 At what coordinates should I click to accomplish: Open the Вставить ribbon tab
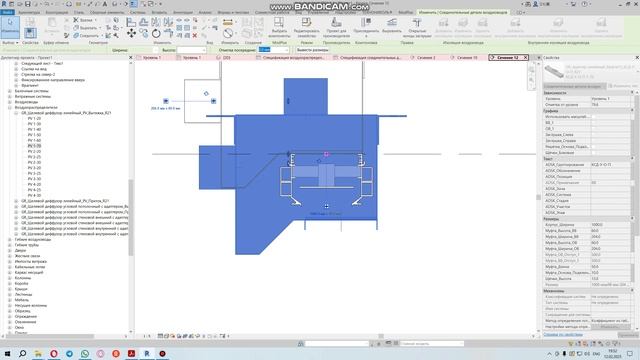click(159, 12)
